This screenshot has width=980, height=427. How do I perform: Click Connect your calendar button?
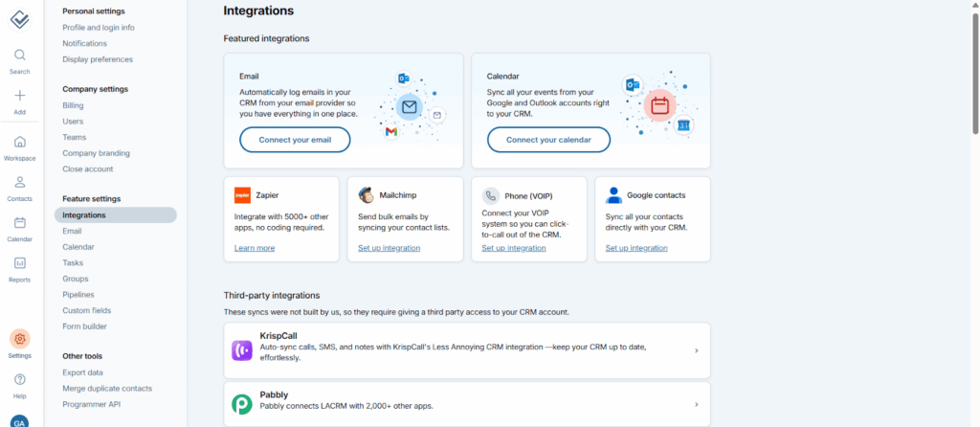coord(548,140)
